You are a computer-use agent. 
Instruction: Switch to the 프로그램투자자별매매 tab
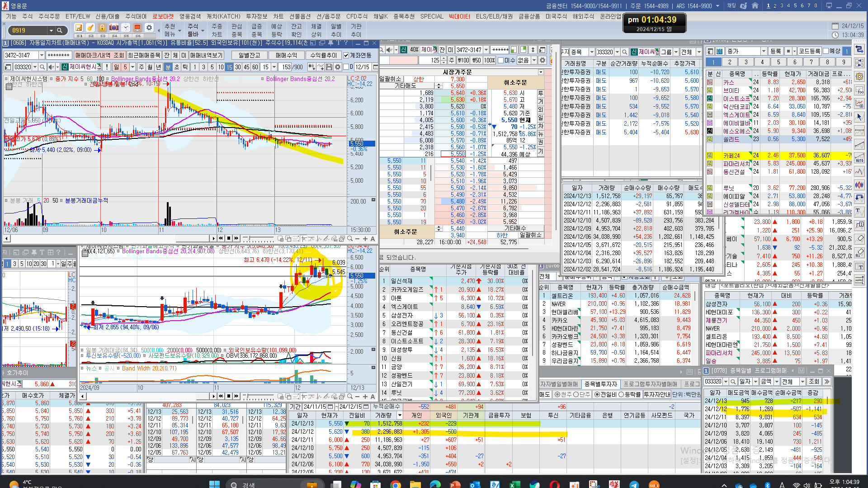click(x=650, y=384)
